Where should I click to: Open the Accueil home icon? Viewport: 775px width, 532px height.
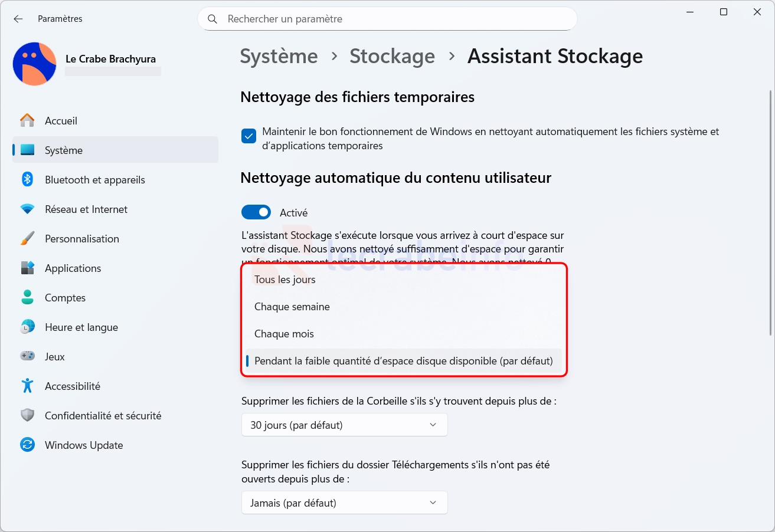click(27, 121)
